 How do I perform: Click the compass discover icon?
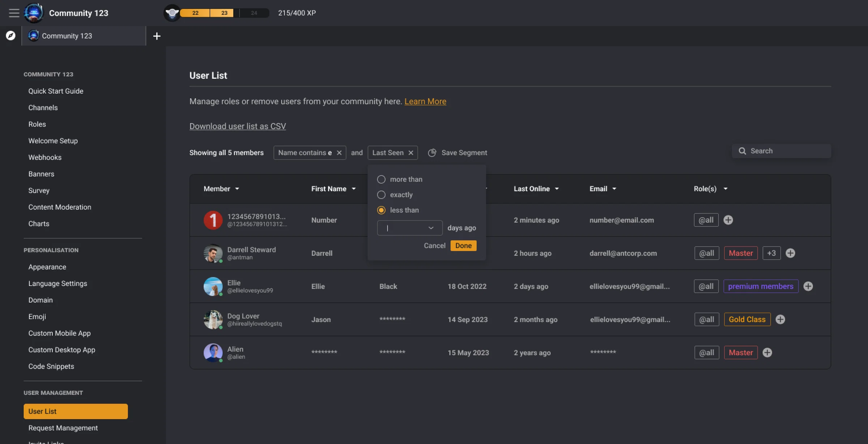[10, 35]
